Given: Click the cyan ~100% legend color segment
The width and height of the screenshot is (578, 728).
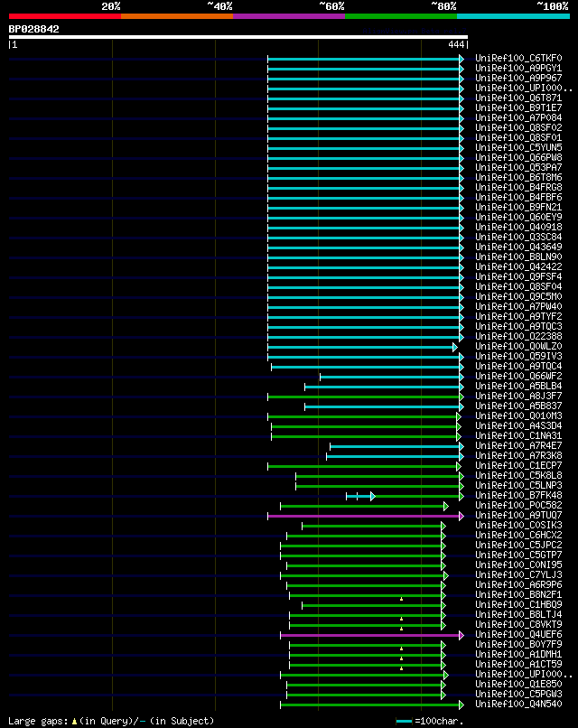Looking at the screenshot, I should point(513,16).
